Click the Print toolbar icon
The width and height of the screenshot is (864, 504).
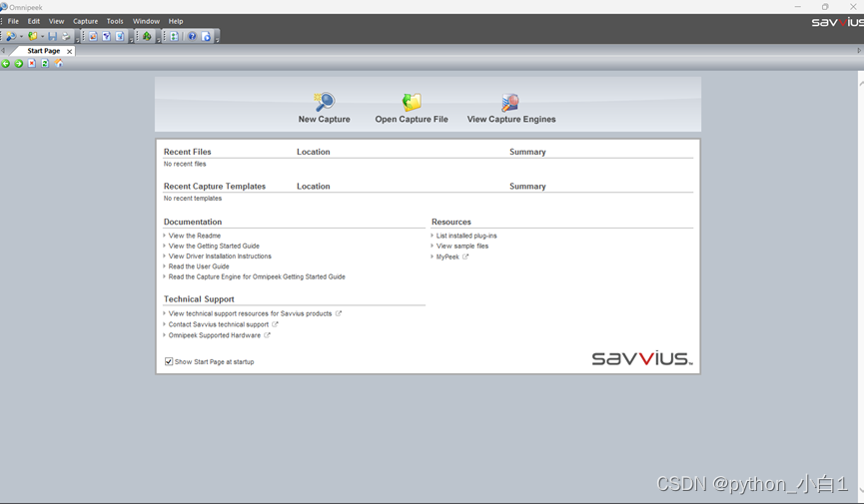coord(66,36)
